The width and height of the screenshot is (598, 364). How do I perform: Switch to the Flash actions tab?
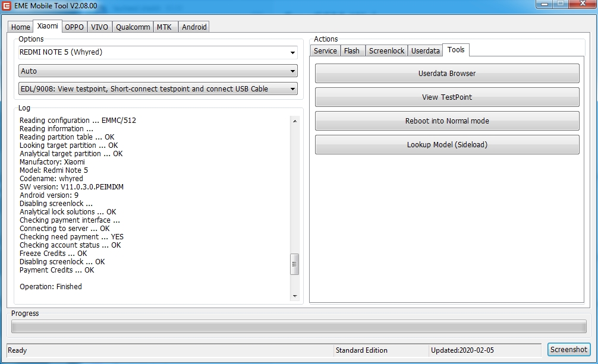click(x=352, y=50)
